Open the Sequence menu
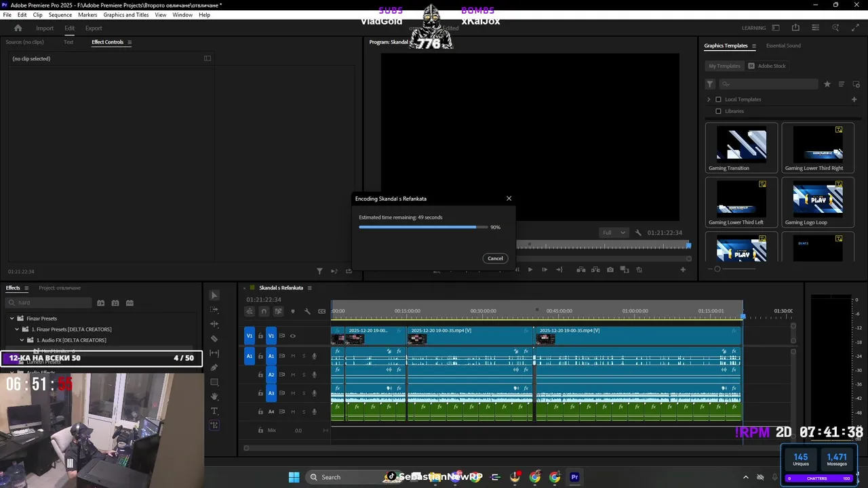This screenshot has height=488, width=868. click(60, 15)
